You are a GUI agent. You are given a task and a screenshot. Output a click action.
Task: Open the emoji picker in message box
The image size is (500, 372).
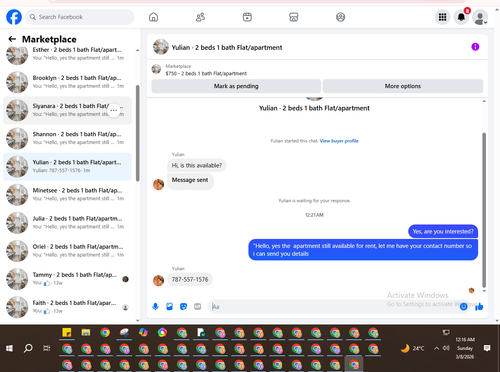463,306
